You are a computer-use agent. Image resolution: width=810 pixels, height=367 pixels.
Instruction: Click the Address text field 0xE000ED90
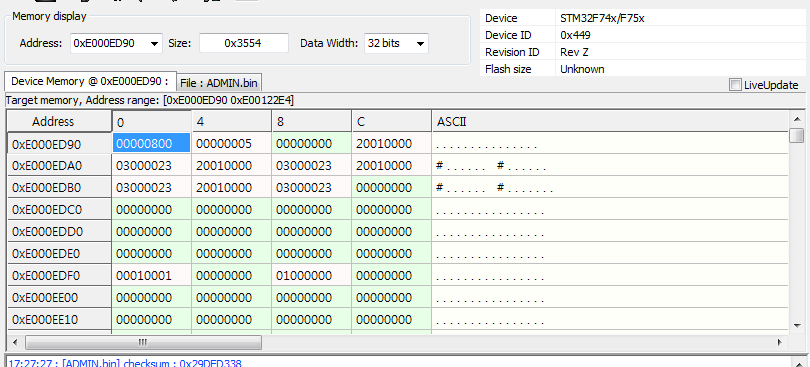[109, 44]
